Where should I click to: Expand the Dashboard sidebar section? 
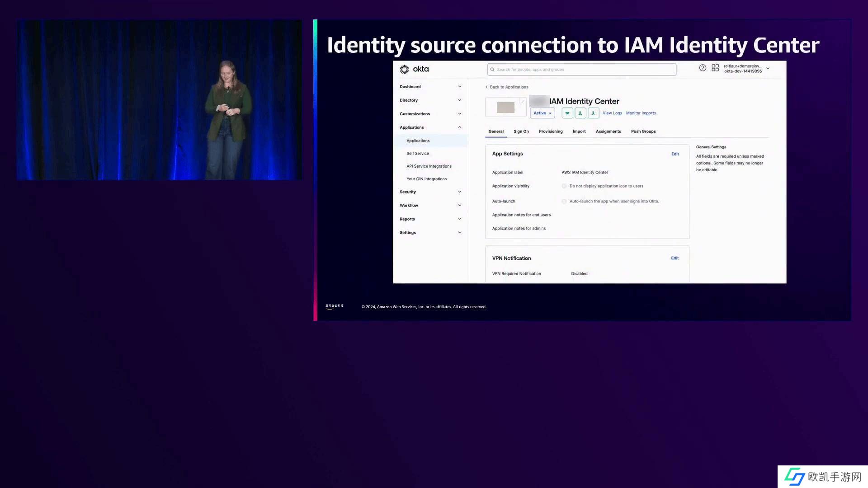430,87
